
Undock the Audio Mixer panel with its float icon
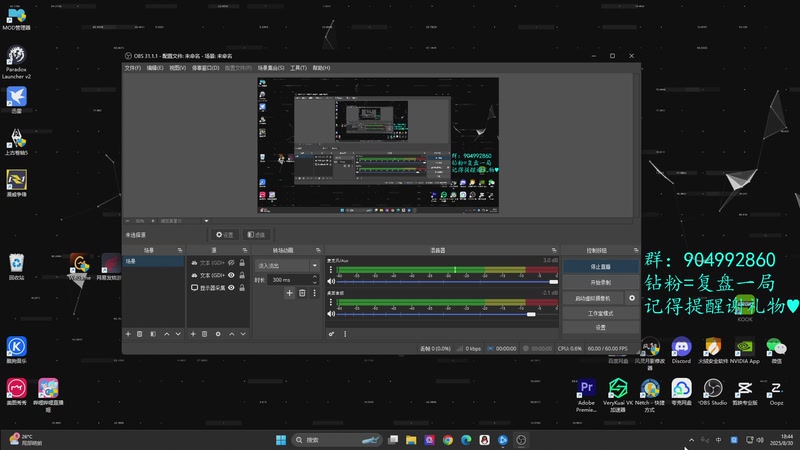click(x=554, y=250)
